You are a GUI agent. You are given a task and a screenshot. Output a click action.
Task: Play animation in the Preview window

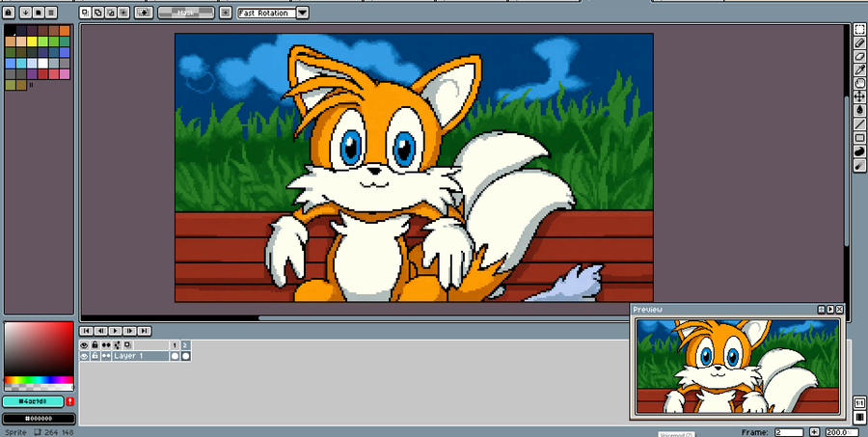[830, 310]
